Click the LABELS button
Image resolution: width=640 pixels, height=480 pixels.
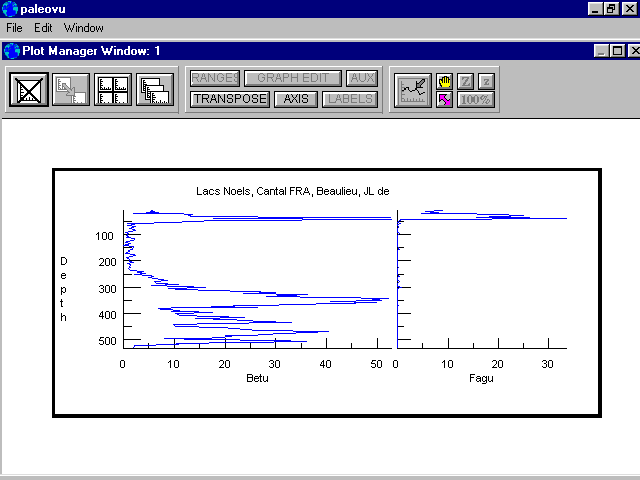pos(350,99)
